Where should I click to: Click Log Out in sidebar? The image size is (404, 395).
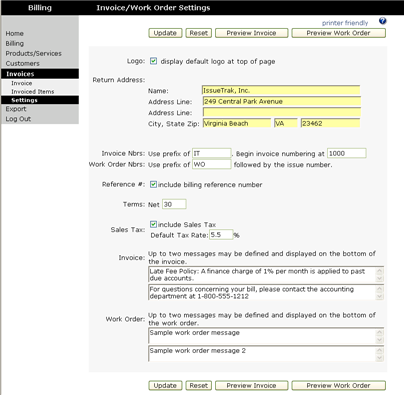click(x=18, y=119)
